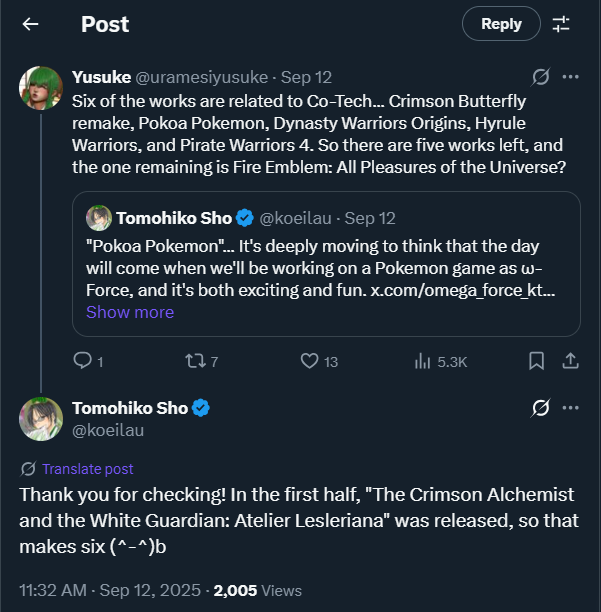Viewport: 601px width, 612px height.
Task: Go back using the arrow icon
Action: 31,24
